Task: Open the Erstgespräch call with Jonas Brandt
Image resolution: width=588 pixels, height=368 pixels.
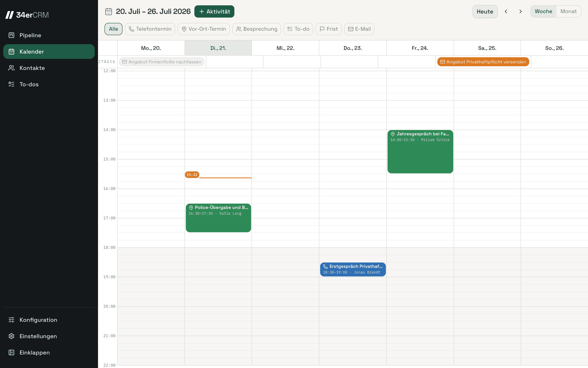Action: (353, 269)
